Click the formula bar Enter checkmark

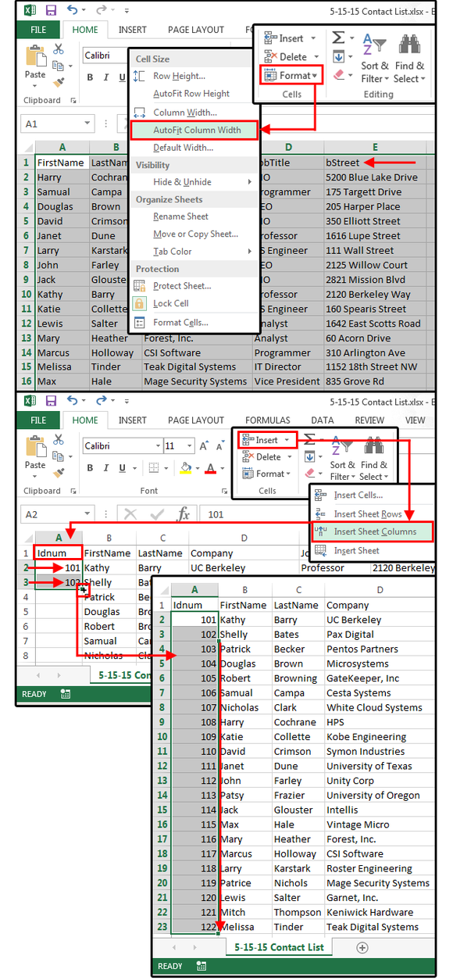point(156,514)
